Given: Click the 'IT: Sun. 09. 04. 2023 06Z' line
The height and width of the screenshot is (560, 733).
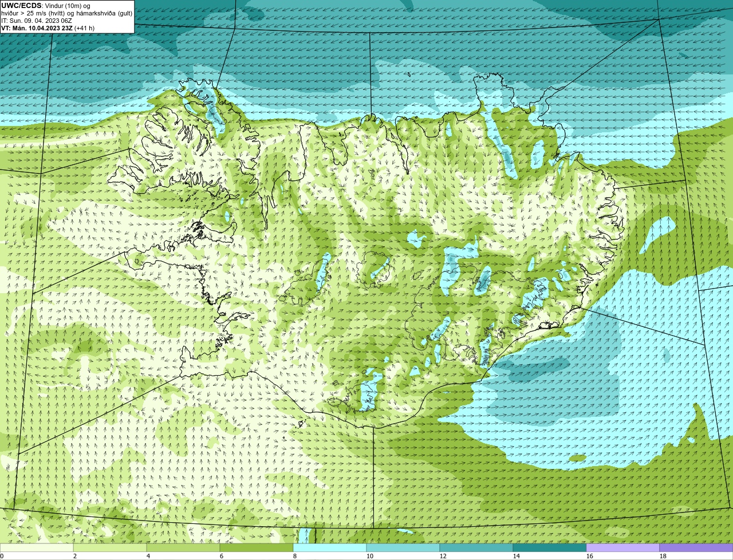Looking at the screenshot, I should (37, 21).
